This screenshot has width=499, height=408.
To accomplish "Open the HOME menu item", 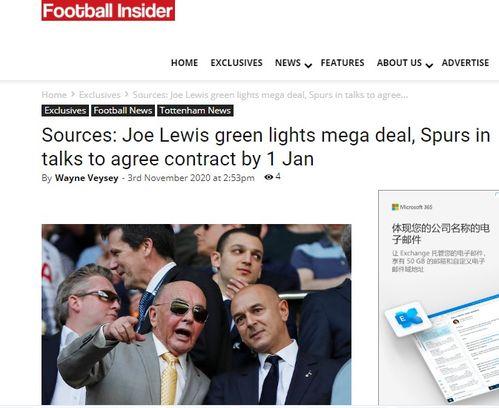I will pyautogui.click(x=184, y=63).
